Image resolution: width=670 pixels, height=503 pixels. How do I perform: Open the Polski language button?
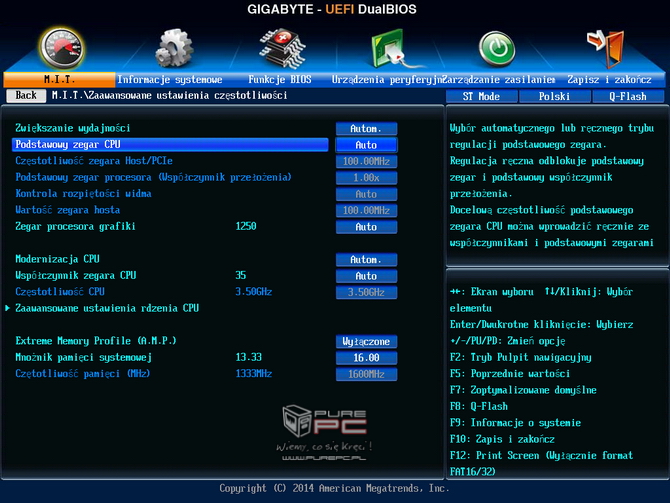click(555, 97)
